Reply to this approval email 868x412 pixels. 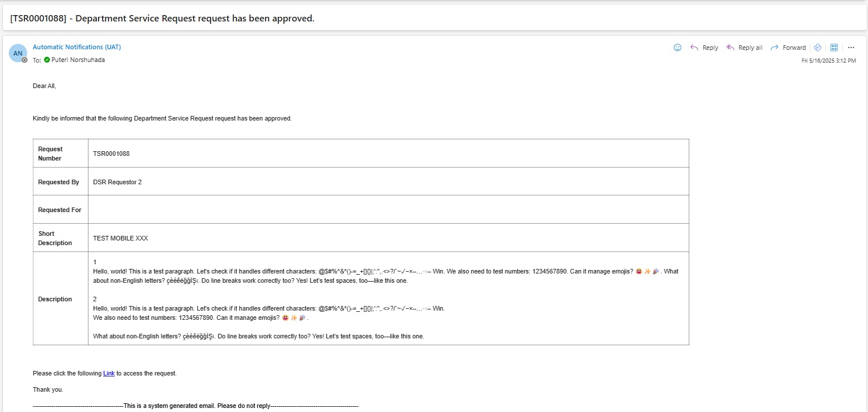pyautogui.click(x=704, y=48)
